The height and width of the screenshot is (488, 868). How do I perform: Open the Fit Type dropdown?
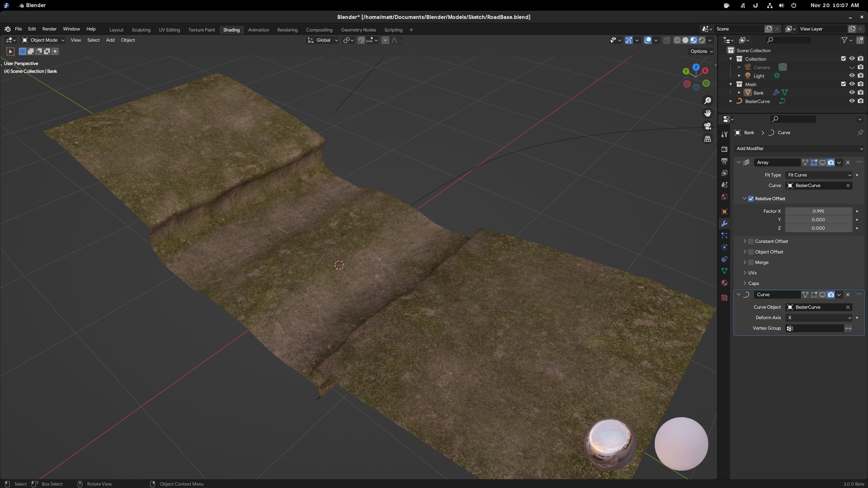click(x=819, y=175)
